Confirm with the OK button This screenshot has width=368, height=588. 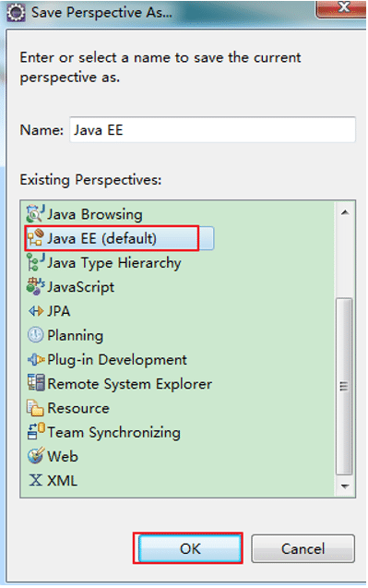pyautogui.click(x=190, y=548)
